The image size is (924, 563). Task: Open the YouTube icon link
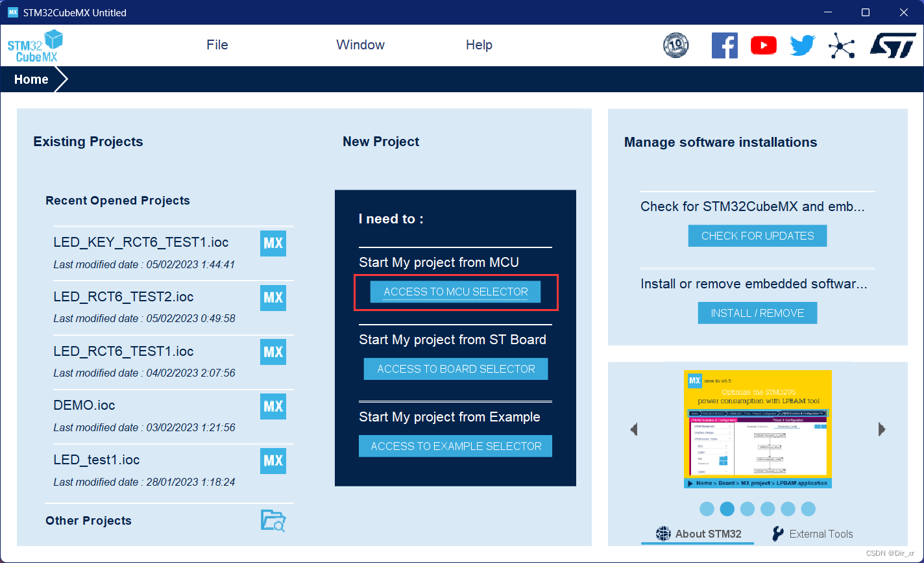tap(764, 45)
